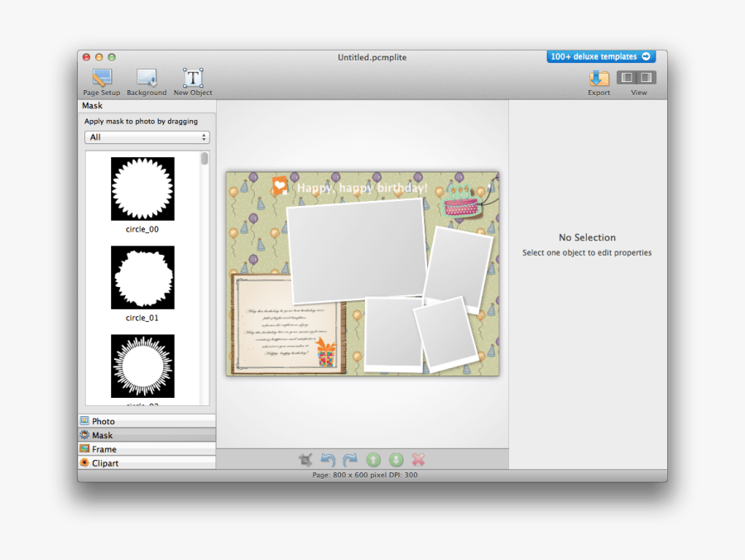Open the Page Setup tool
The width and height of the screenshot is (745, 560).
[x=101, y=80]
